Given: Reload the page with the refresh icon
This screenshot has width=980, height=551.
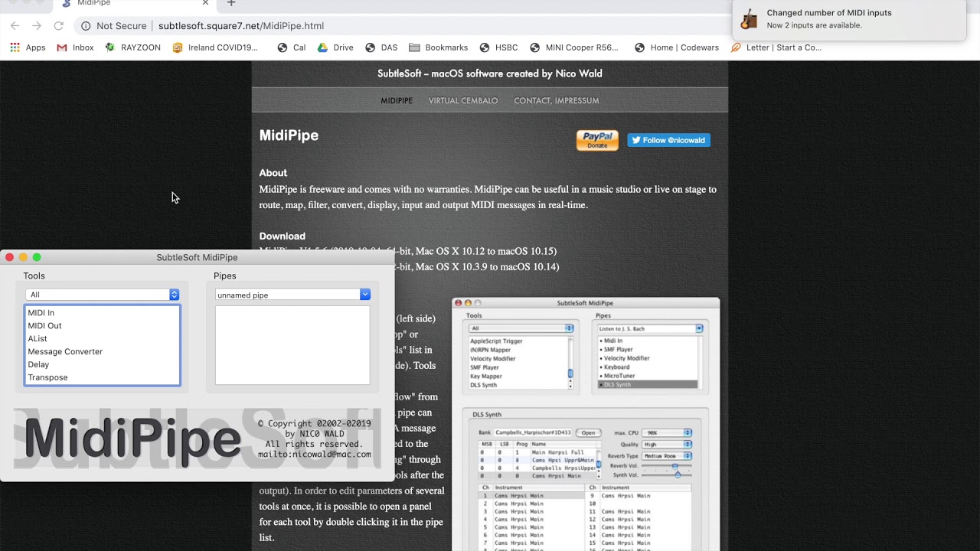Looking at the screenshot, I should pyautogui.click(x=58, y=26).
